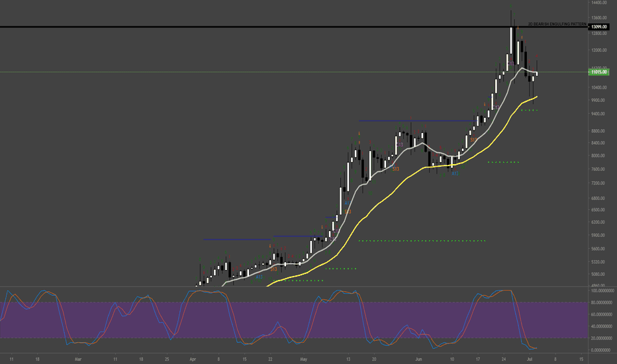
Task: Click the 8400.00 price axis label
Action: pyautogui.click(x=598, y=143)
